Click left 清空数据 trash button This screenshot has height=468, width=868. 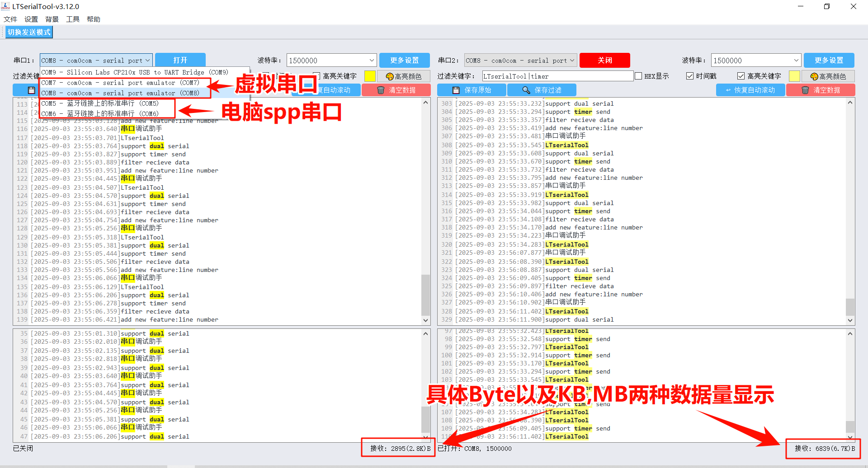[396, 90]
